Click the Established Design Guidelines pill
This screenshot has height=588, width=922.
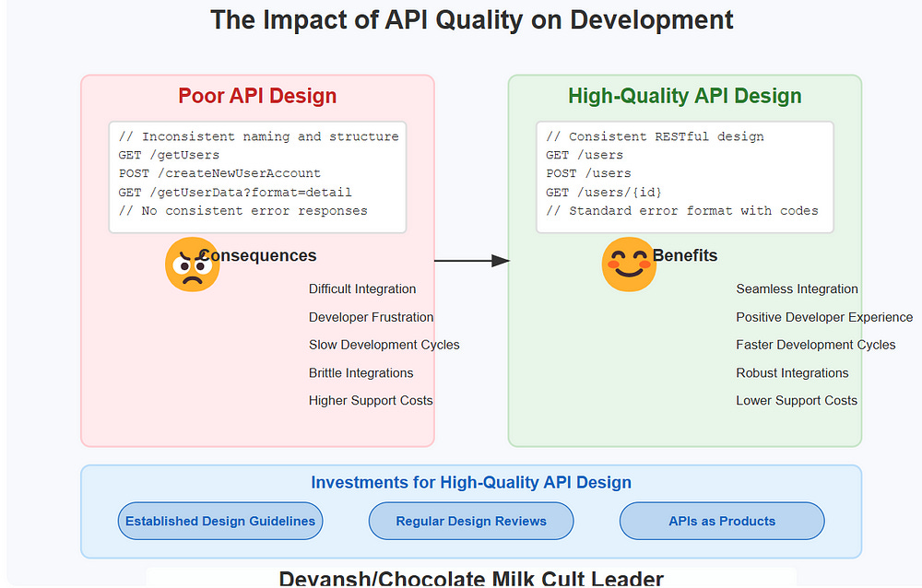tap(220, 521)
